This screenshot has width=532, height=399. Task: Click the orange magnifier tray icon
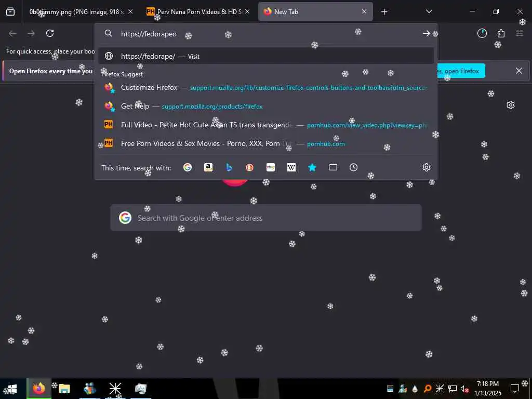pos(428,389)
